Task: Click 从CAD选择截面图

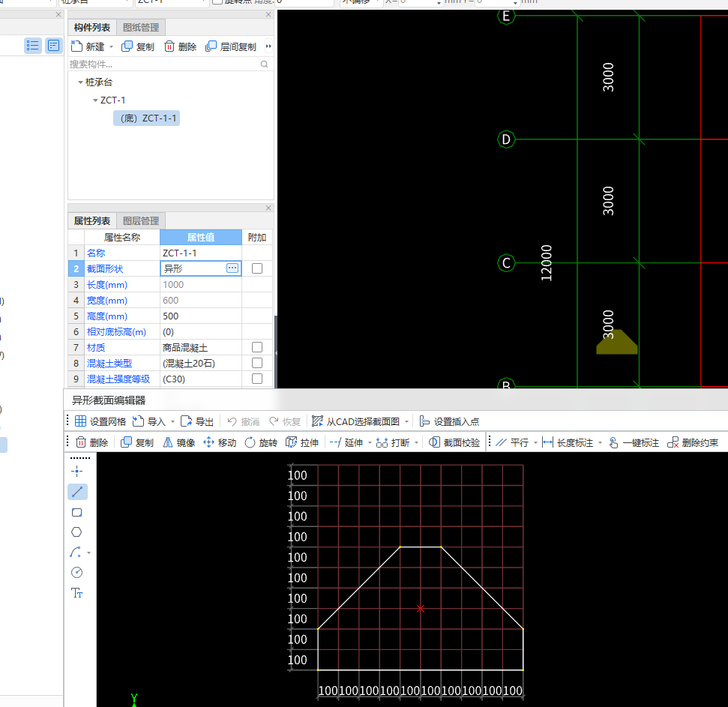Action: [x=355, y=421]
